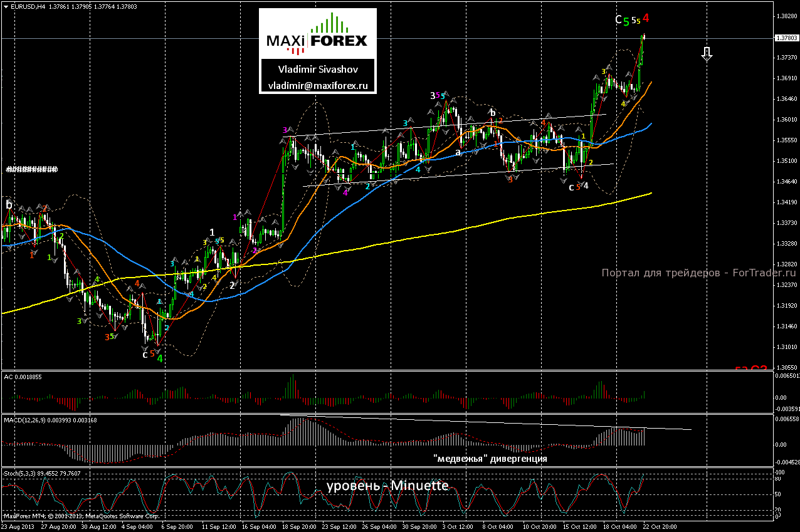
Task: Click price level 1.33280 on the scale
Action: 786,243
